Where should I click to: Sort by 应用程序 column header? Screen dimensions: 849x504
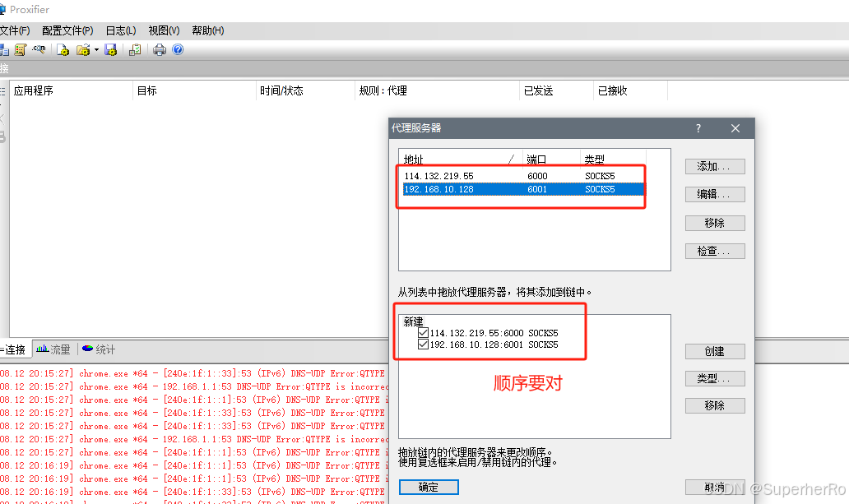(x=71, y=90)
